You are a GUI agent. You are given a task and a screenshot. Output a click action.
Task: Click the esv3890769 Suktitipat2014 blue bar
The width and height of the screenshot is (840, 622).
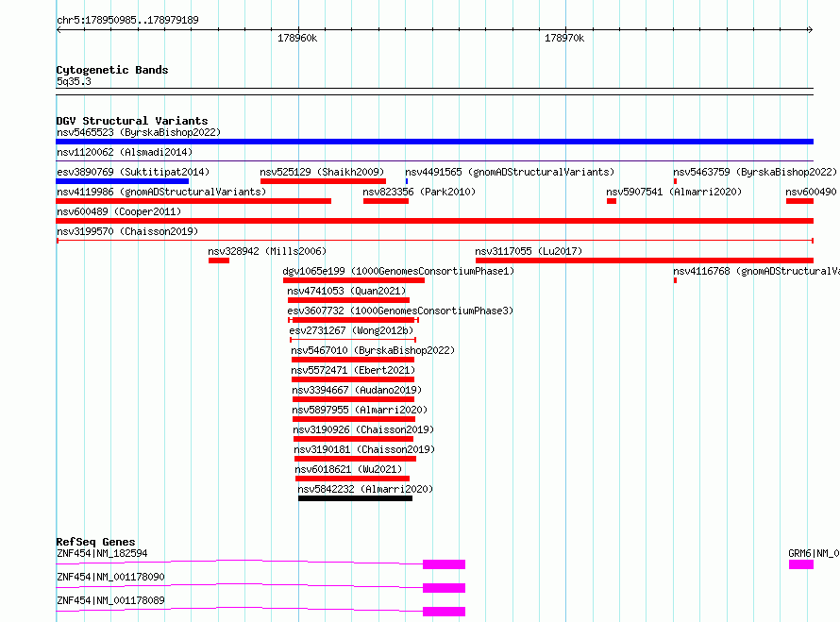click(122, 181)
